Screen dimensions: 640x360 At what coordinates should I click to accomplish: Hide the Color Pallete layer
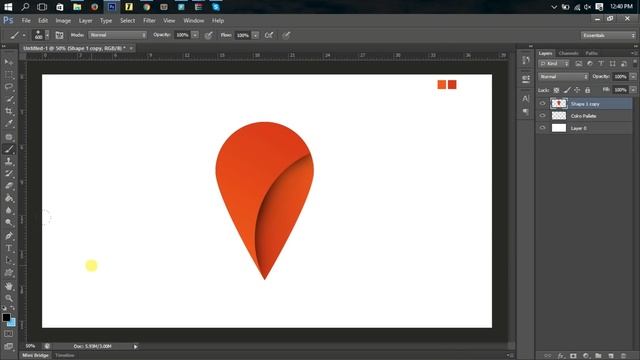542,116
